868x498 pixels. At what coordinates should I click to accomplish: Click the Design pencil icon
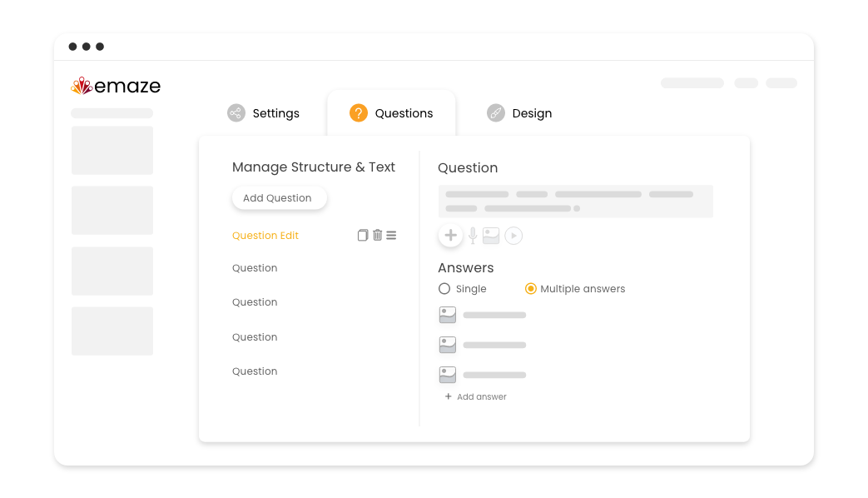[x=496, y=112]
